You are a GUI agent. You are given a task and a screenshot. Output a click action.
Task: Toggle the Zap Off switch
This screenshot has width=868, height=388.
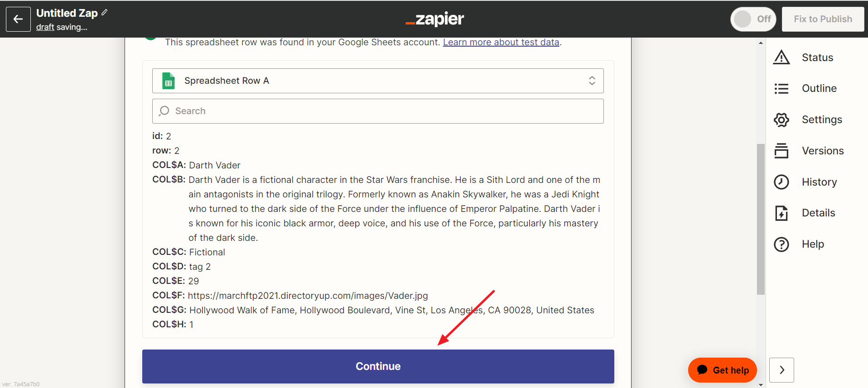coord(753,19)
